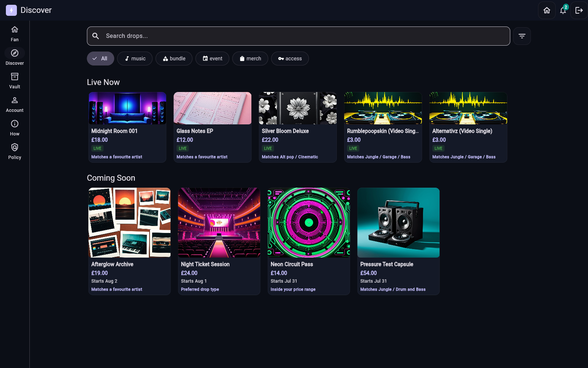Toggle the access filter chip

tap(290, 59)
